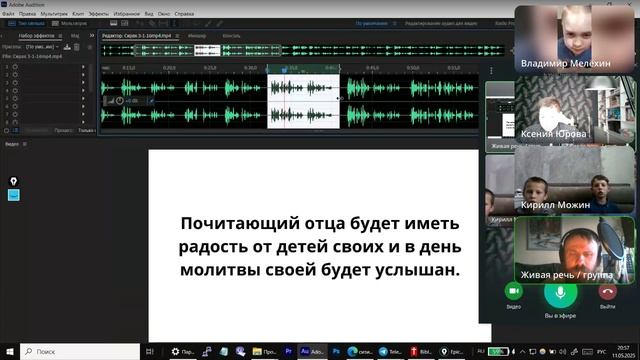This screenshot has width=640, height=360.
Task: Open effect list arrow for slot 7
Action: 83,114
